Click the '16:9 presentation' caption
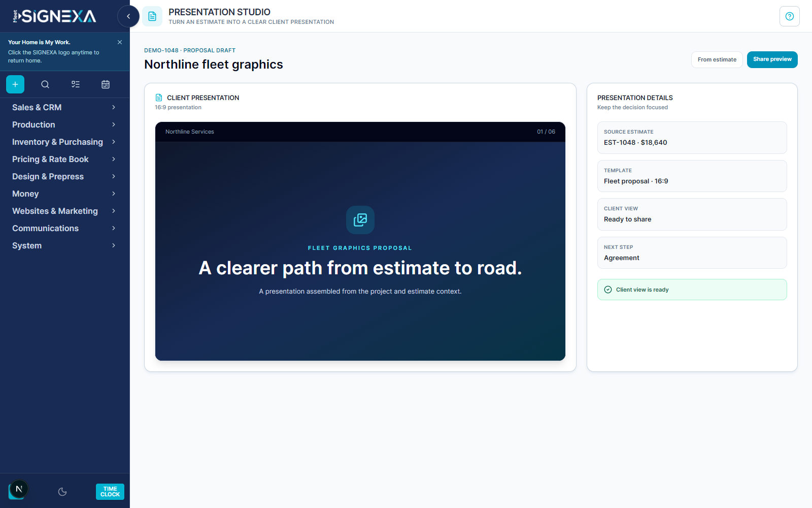The height and width of the screenshot is (508, 812). (178, 107)
